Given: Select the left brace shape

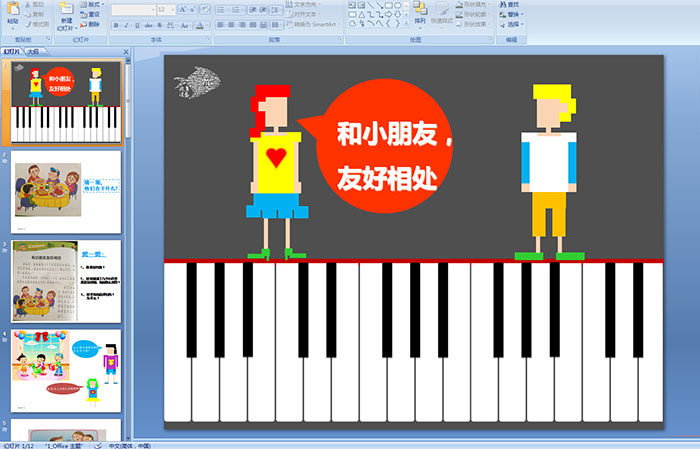Looking at the screenshot, I should [x=388, y=24].
